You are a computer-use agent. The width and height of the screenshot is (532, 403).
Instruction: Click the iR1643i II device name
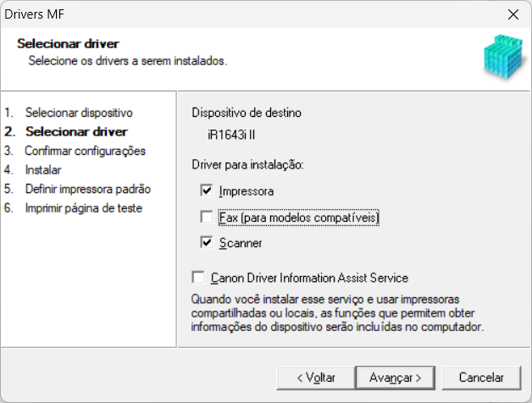point(231,134)
